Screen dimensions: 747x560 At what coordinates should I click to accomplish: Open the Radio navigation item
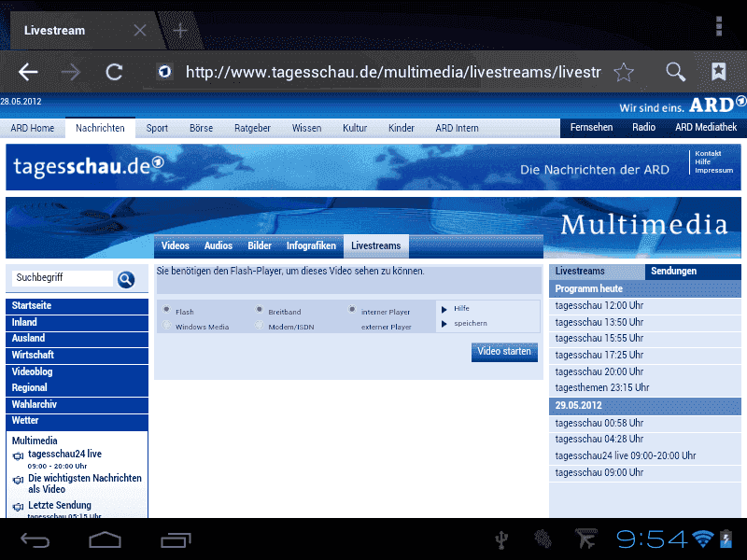pos(643,127)
